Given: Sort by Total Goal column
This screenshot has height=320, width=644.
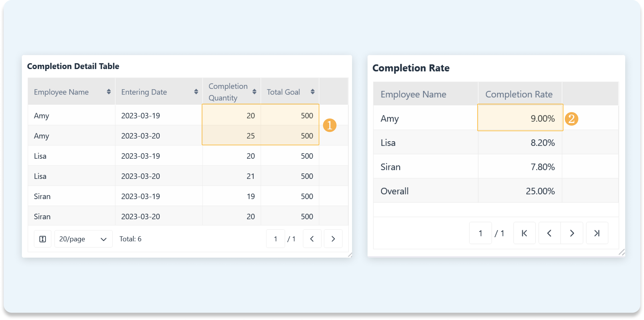Looking at the screenshot, I should [313, 92].
